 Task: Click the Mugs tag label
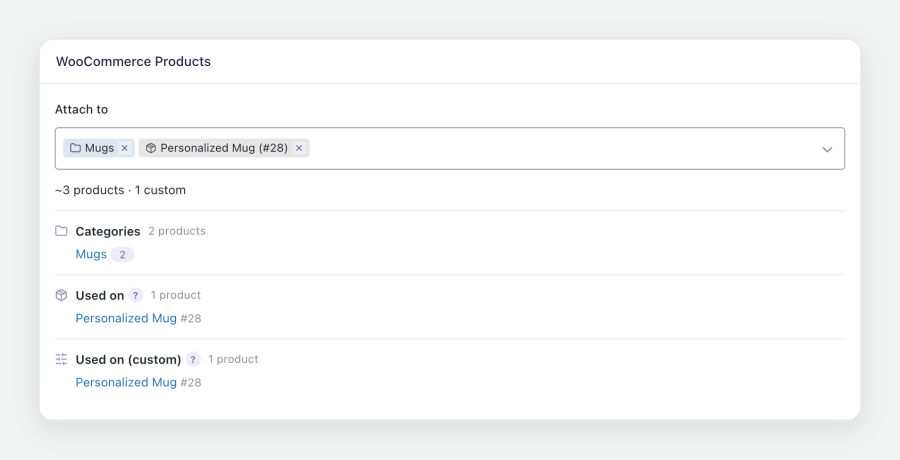(99, 148)
